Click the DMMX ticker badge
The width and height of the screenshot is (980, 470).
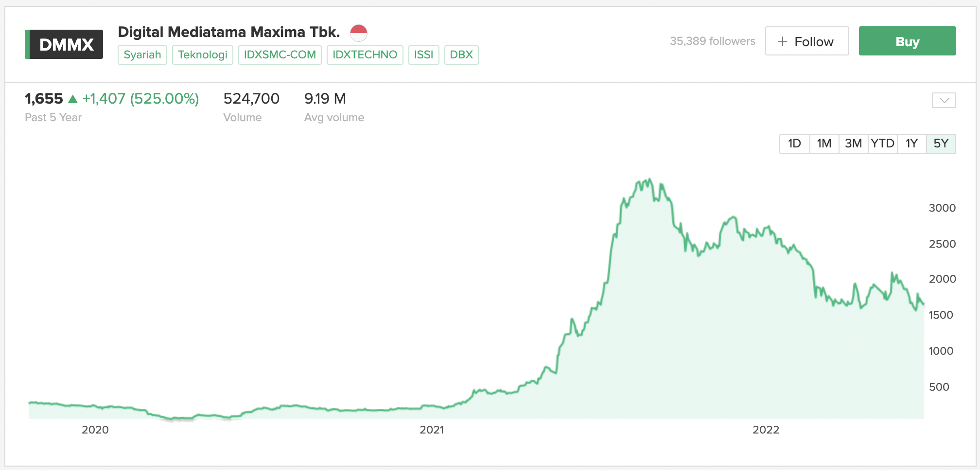click(x=64, y=44)
